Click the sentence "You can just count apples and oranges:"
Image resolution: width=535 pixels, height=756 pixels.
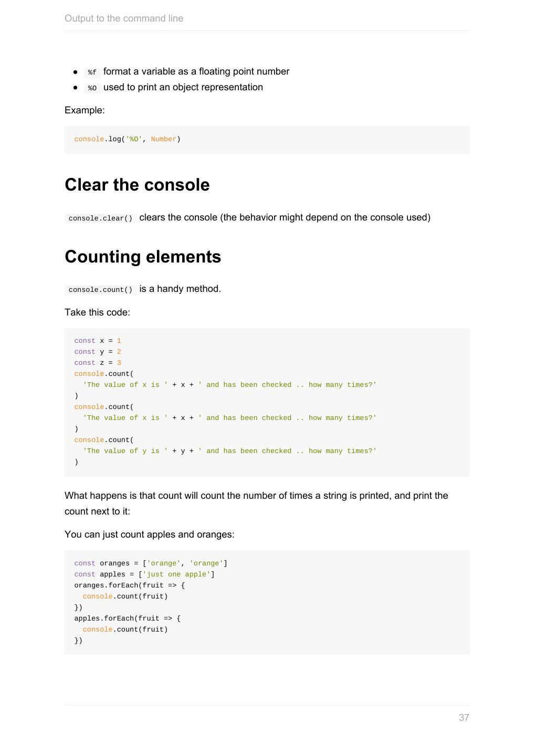[149, 534]
